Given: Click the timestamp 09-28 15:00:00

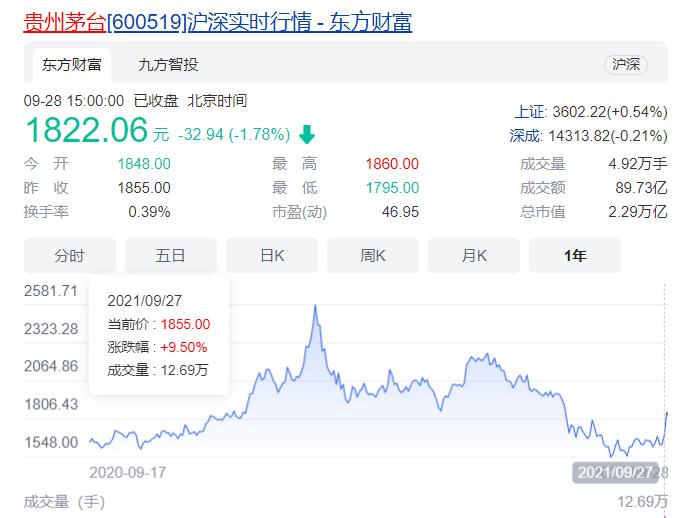Looking at the screenshot, I should pyautogui.click(x=74, y=101).
